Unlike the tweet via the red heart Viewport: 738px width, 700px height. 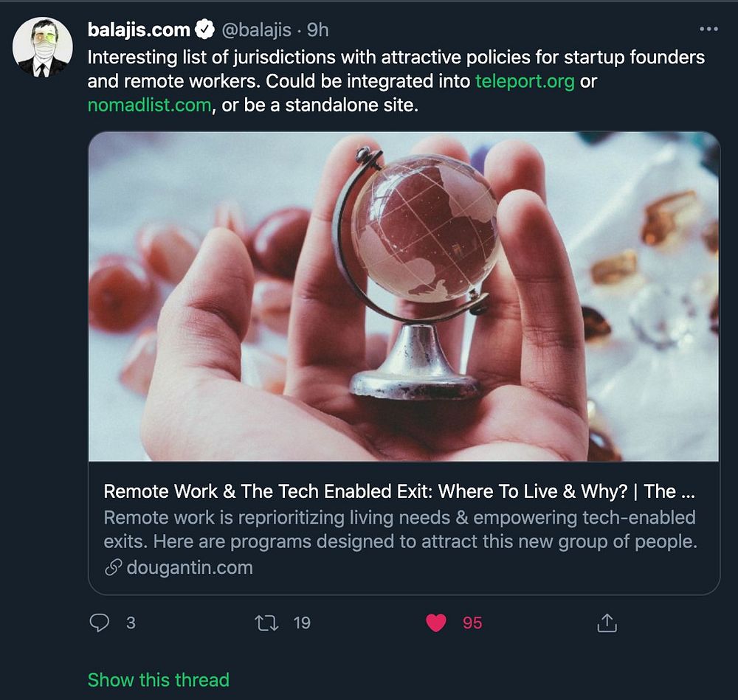click(x=436, y=623)
